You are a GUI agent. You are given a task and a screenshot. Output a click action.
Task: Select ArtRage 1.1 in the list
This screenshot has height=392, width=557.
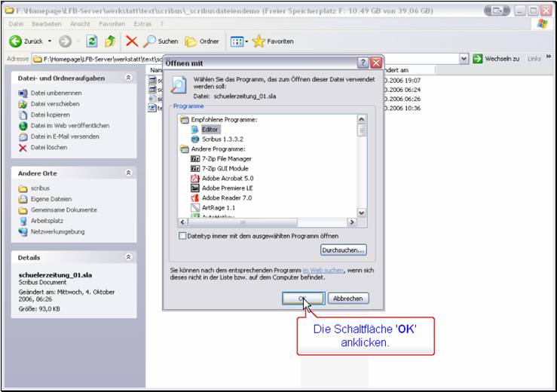(x=218, y=207)
